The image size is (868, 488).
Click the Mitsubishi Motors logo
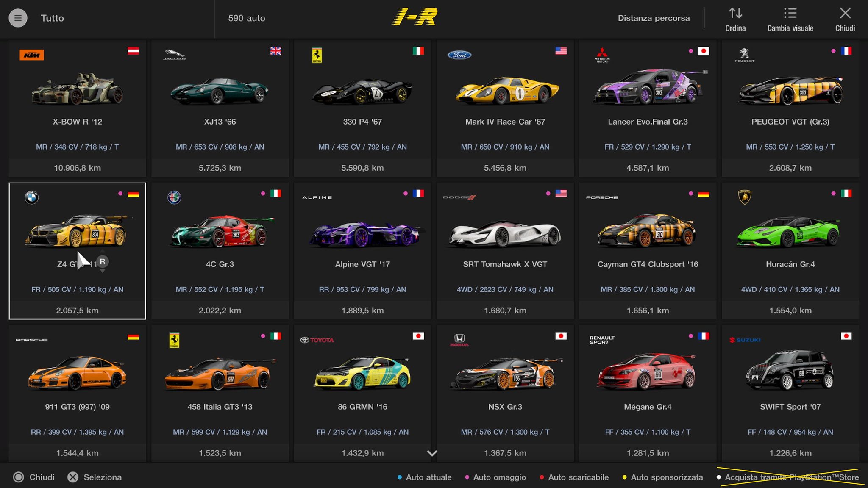[602, 55]
